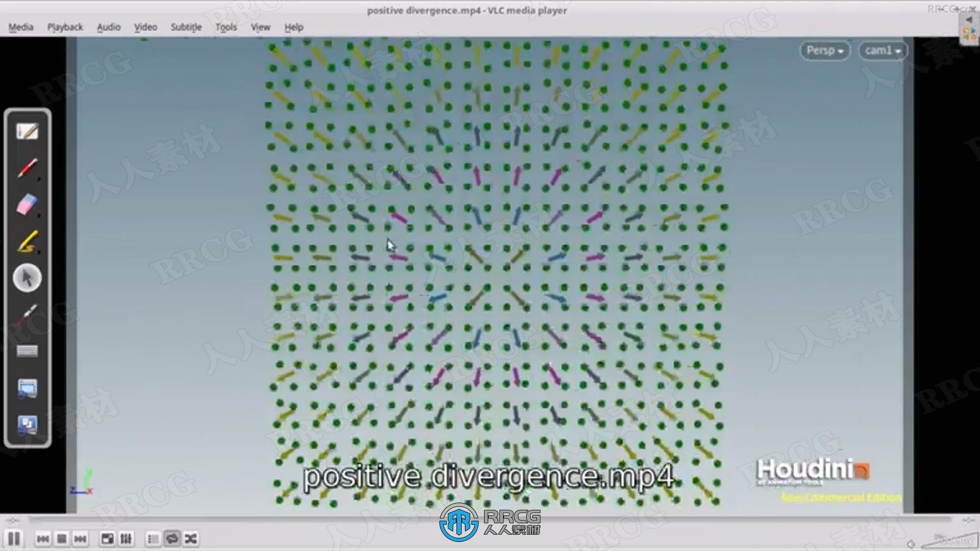
Task: Select the pink eraser tool
Action: click(27, 204)
